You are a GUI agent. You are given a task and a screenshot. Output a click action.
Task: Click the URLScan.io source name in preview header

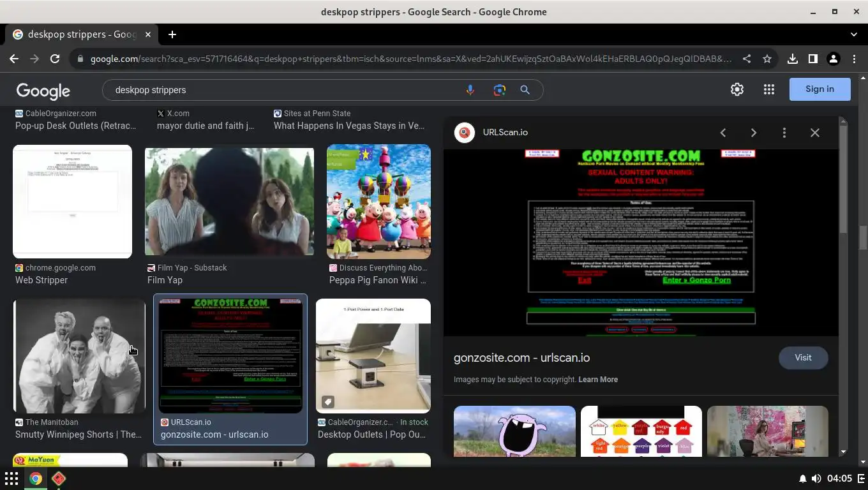click(x=505, y=133)
